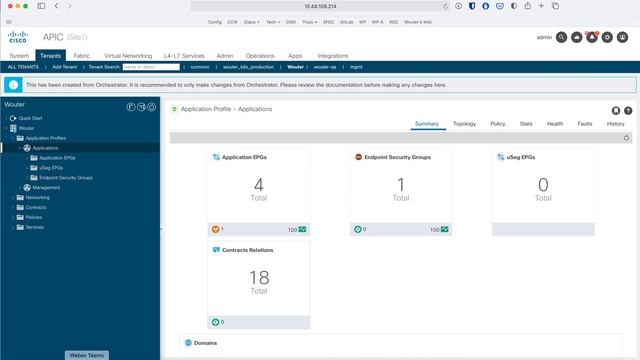640x360 pixels.
Task: Expand the Application EPGs tree folder
Action: pos(27,158)
